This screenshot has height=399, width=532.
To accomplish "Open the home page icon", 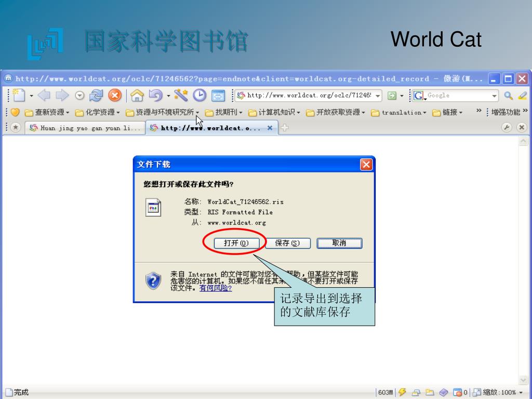I will click(x=137, y=96).
